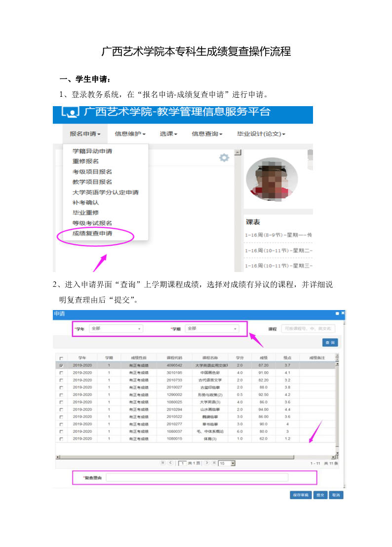The image size is (392, 547).
Task: Toggle the select-all checkbox in table header
Action: [61, 358]
